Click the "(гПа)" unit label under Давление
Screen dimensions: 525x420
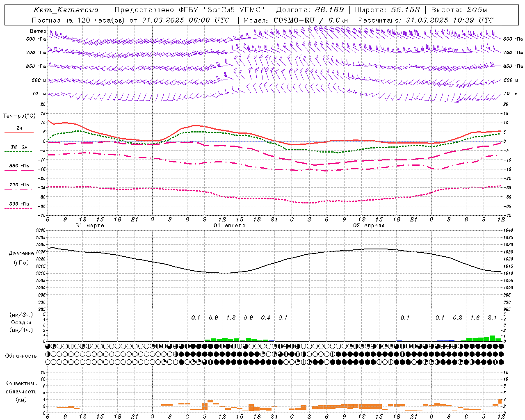21,263
